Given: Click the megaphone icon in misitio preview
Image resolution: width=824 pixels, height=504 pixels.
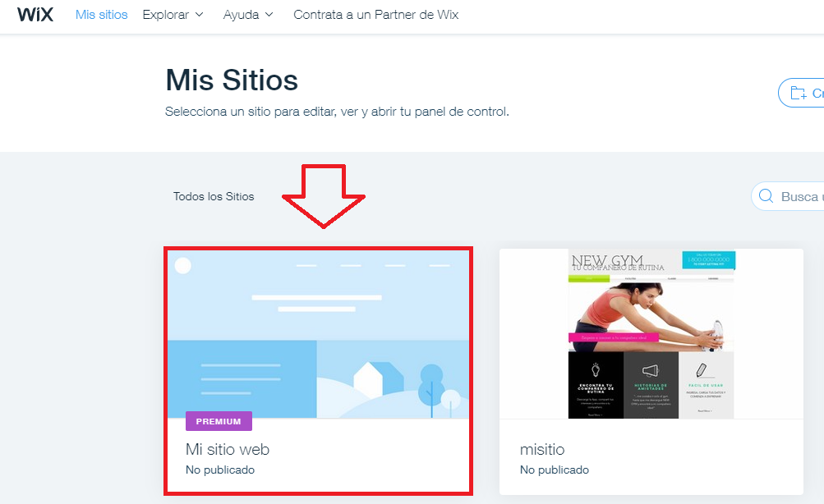Looking at the screenshot, I should [x=651, y=370].
